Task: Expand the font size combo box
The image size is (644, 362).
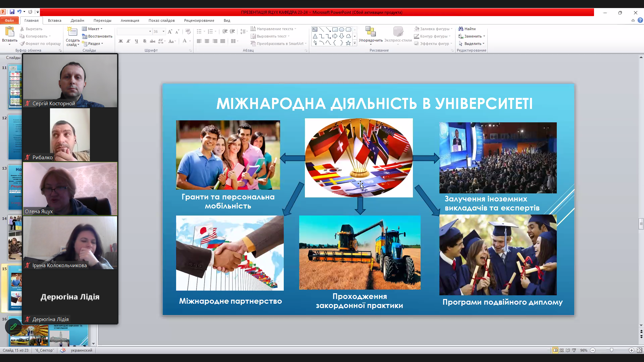Action: point(163,32)
